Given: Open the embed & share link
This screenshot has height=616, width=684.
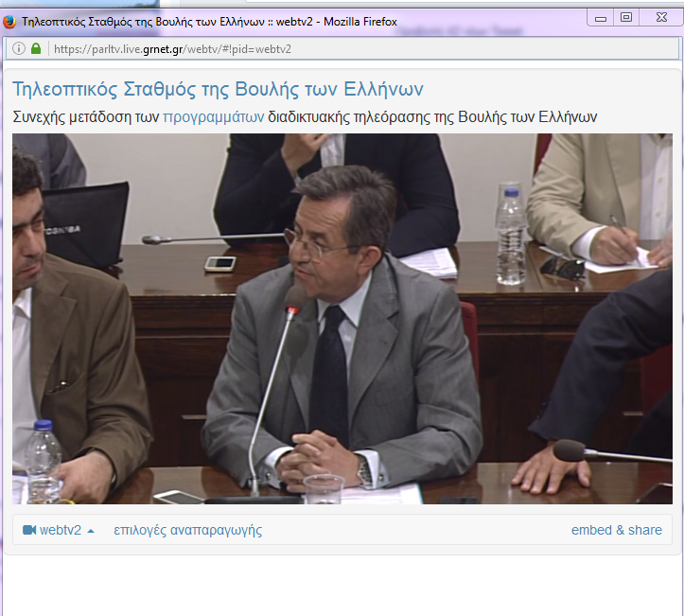Looking at the screenshot, I should click(x=617, y=530).
